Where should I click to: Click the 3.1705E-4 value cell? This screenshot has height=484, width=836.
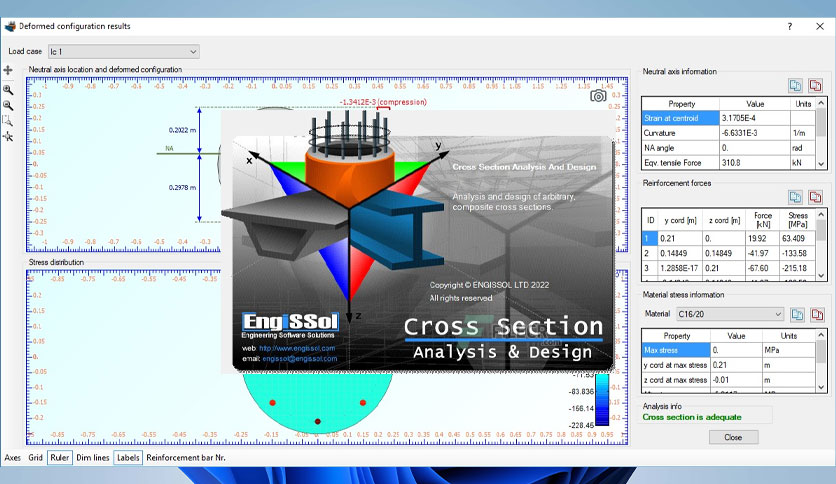click(x=755, y=118)
